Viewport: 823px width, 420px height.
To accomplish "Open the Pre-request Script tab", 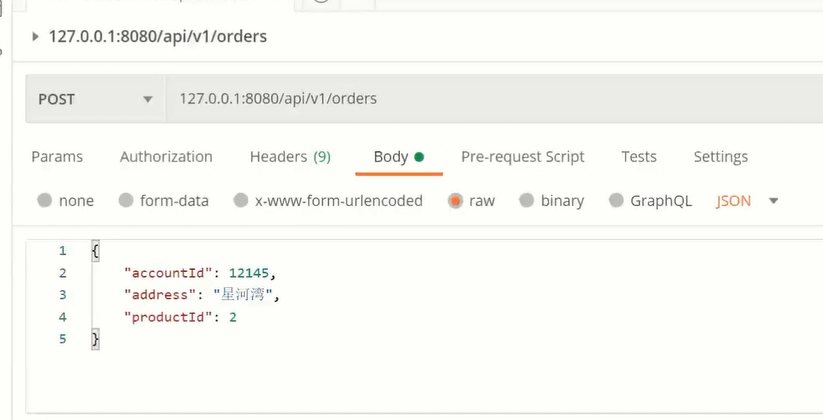I will 523,156.
